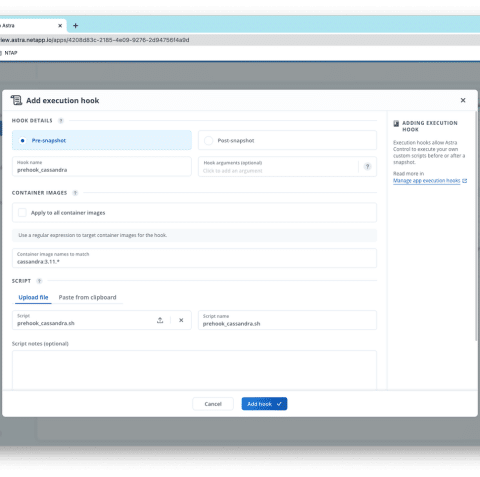The height and width of the screenshot is (477, 480).
Task: Click the regular expression hint text
Action: 93,235
